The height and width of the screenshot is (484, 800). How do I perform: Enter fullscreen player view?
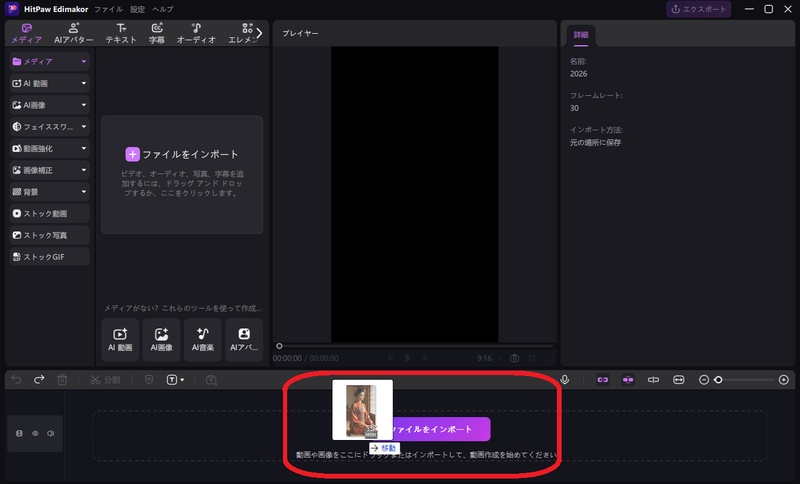[549, 358]
